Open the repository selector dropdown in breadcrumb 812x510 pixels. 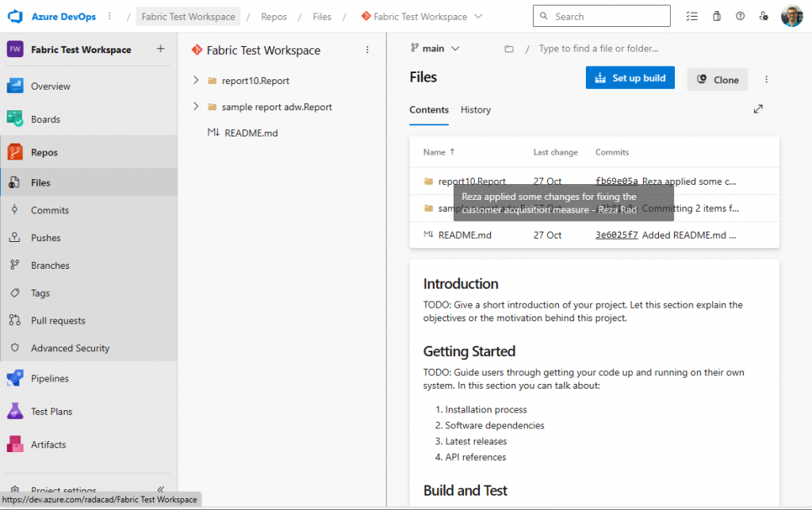pyautogui.click(x=477, y=17)
